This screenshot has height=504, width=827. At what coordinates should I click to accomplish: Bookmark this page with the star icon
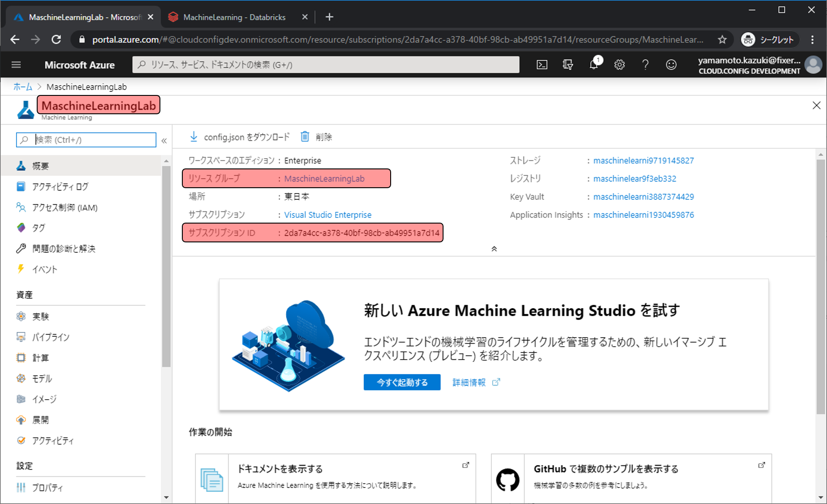[x=722, y=39]
